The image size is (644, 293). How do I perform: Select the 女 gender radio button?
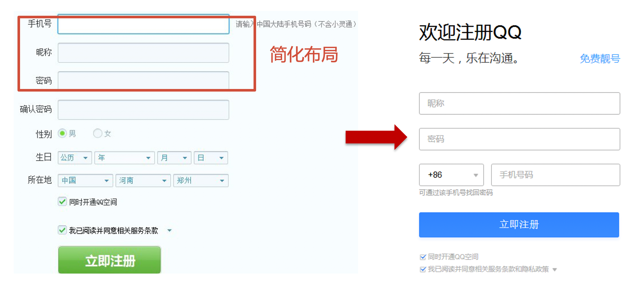point(98,133)
